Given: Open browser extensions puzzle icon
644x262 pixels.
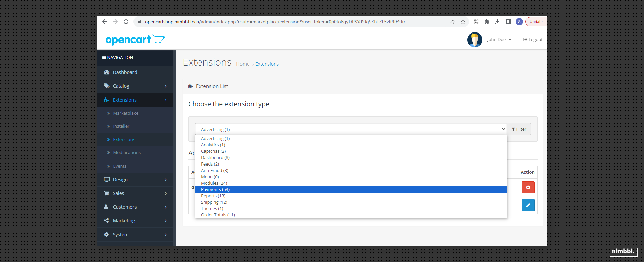Looking at the screenshot, I should click(487, 22).
